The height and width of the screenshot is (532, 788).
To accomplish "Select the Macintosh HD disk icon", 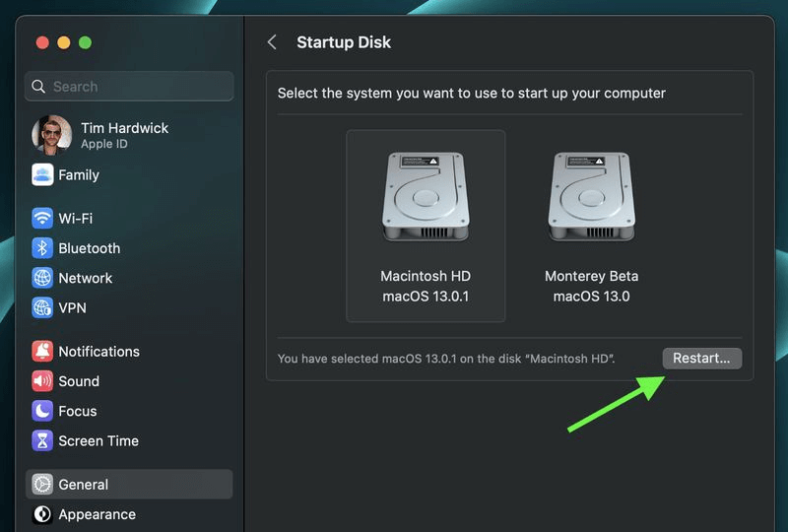I will [x=426, y=197].
